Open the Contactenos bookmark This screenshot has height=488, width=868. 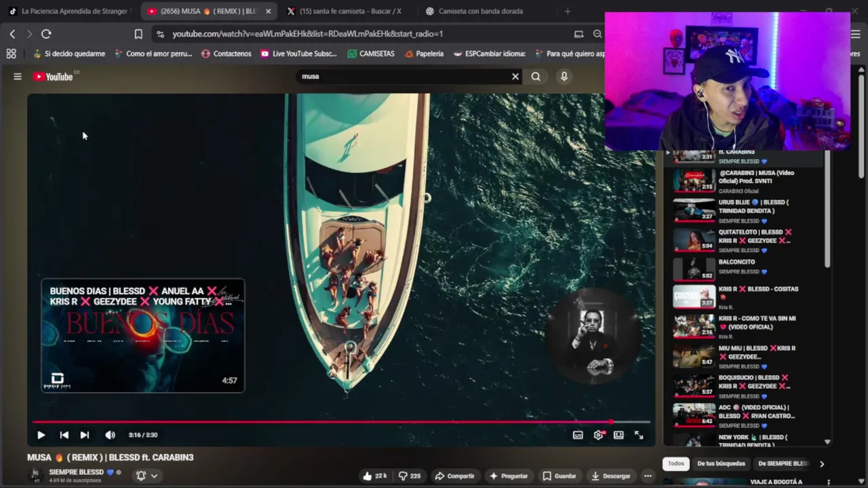click(x=226, y=54)
